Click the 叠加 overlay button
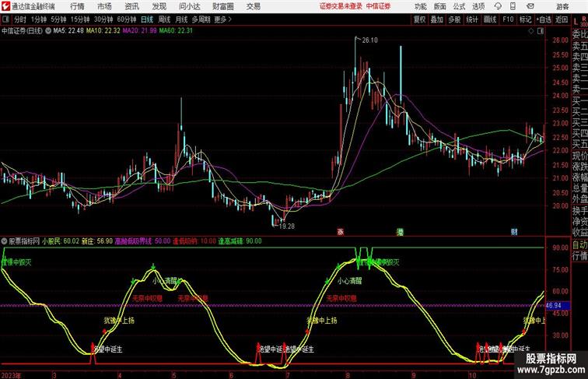 437,19
